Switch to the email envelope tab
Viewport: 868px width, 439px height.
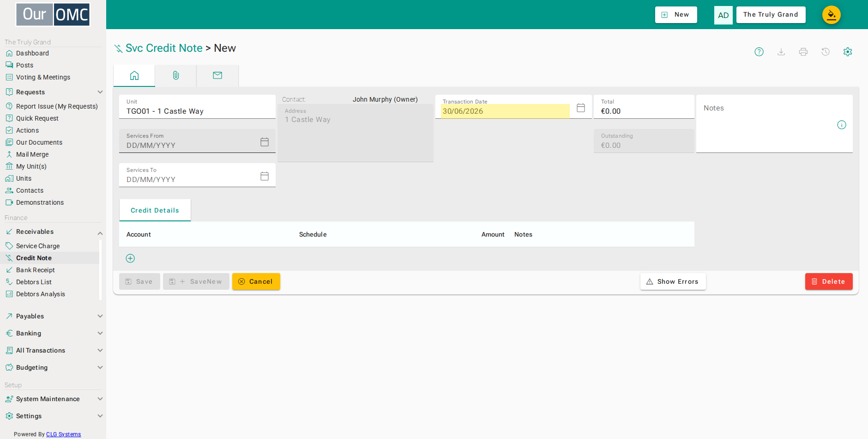coord(217,75)
